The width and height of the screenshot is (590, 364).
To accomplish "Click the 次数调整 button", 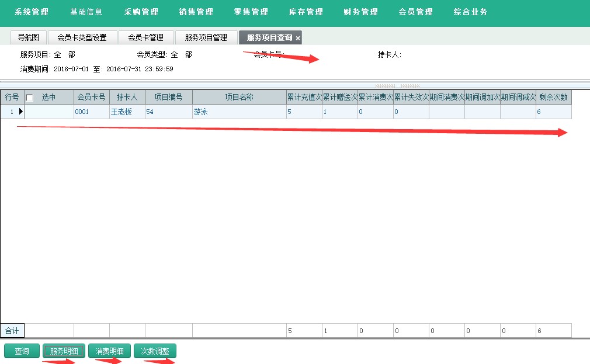I will point(155,351).
